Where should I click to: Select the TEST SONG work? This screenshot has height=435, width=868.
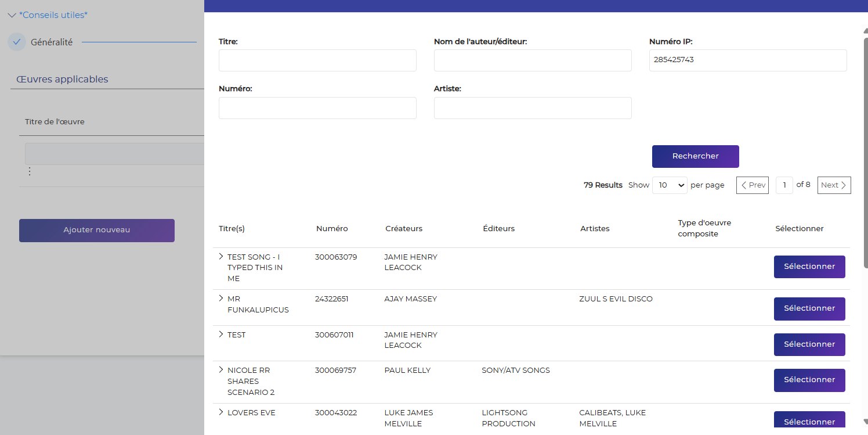point(809,267)
